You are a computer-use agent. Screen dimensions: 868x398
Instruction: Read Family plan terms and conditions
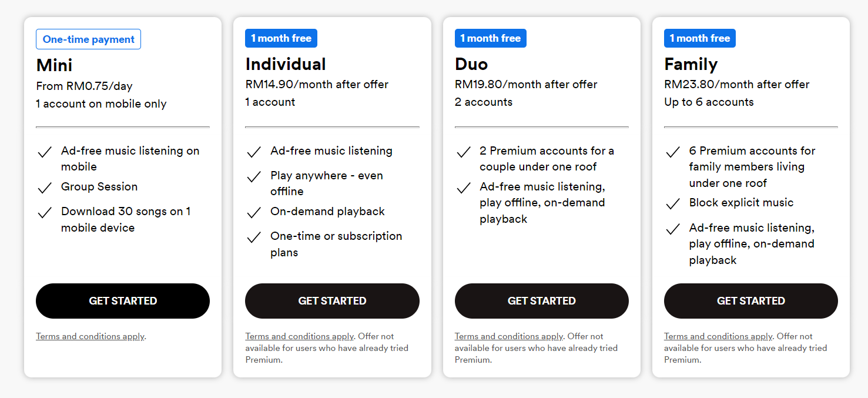718,336
